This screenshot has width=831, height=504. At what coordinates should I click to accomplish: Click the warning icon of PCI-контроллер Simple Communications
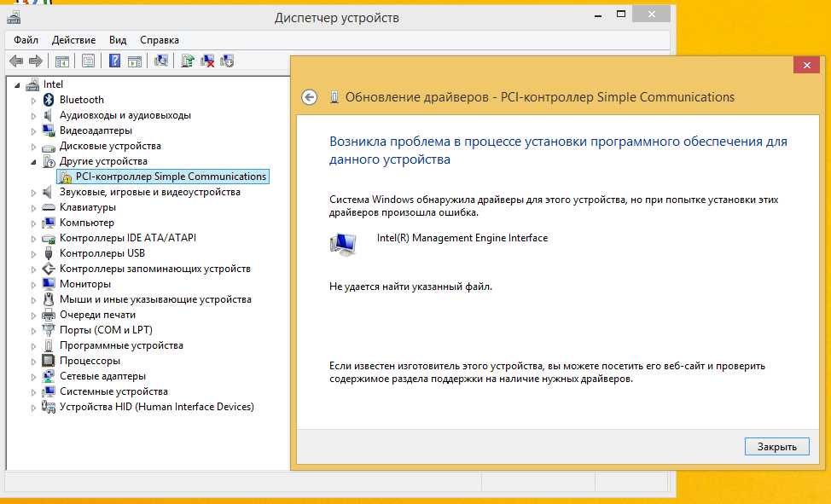[66, 177]
